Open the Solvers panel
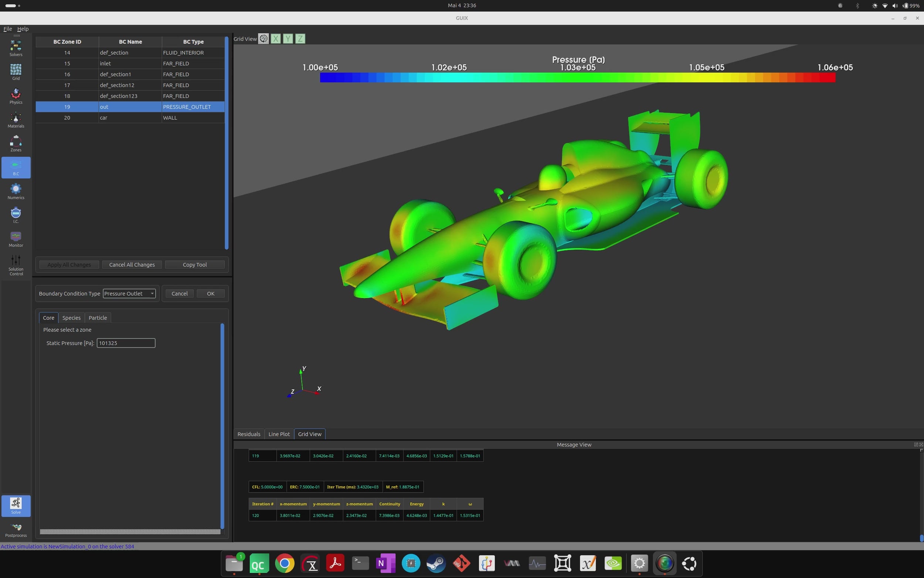Image resolution: width=924 pixels, height=578 pixels. click(16, 48)
